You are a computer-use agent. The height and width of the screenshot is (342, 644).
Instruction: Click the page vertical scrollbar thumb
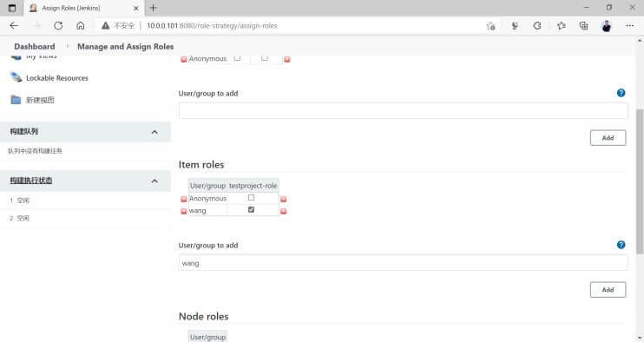coord(640,181)
